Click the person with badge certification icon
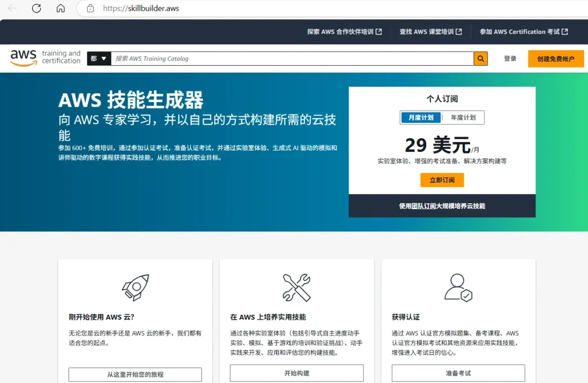 pyautogui.click(x=458, y=287)
